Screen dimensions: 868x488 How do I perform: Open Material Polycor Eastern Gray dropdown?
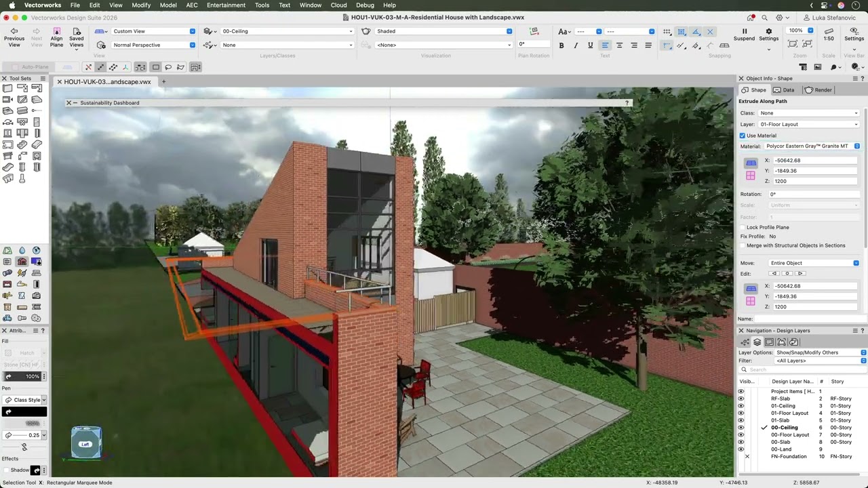pyautogui.click(x=812, y=146)
